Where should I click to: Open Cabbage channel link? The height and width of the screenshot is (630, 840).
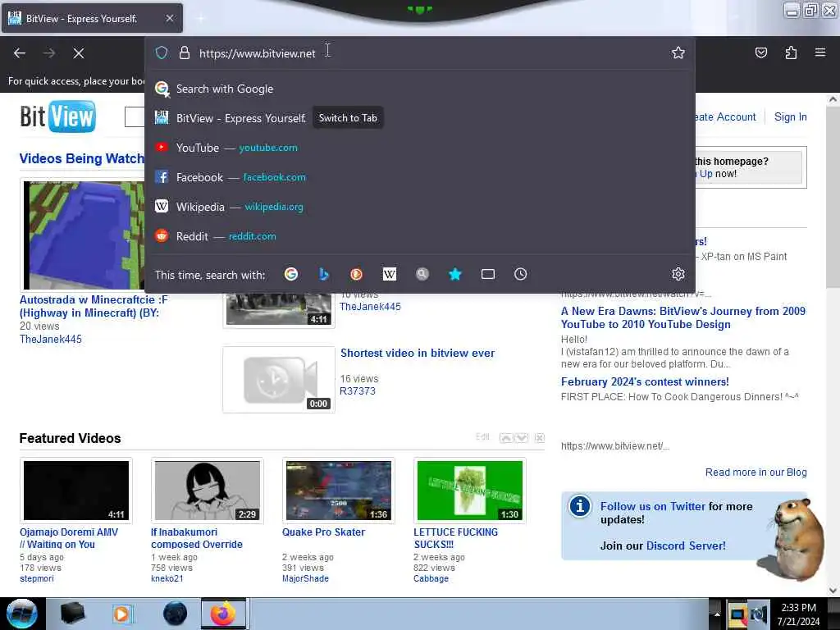point(431,578)
